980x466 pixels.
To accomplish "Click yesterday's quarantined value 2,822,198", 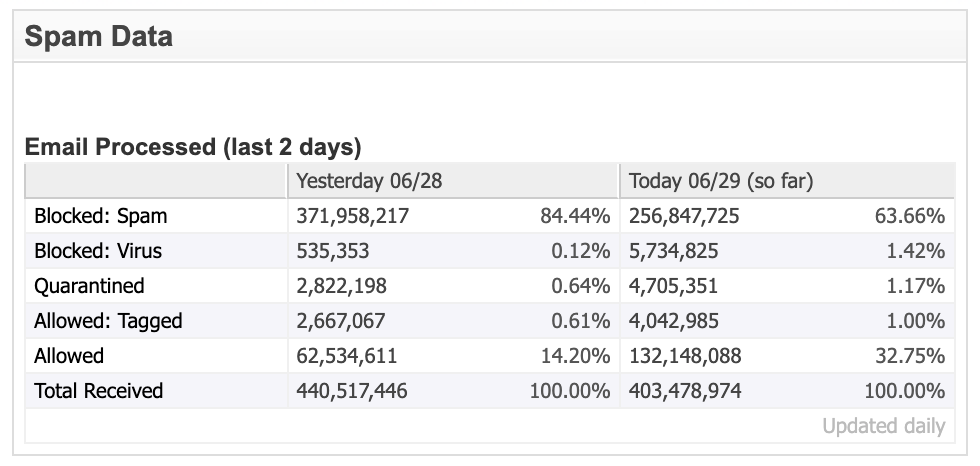I will click(x=341, y=286).
